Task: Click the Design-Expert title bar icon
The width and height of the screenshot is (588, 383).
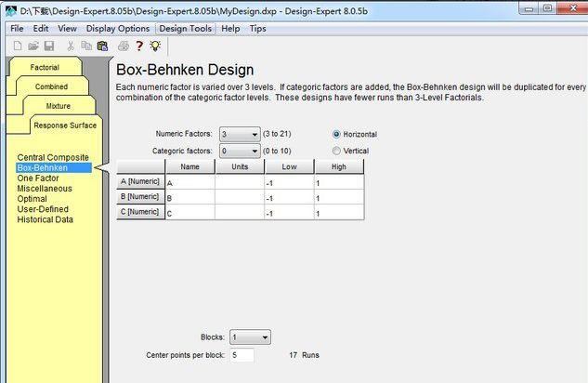Action: [11, 11]
